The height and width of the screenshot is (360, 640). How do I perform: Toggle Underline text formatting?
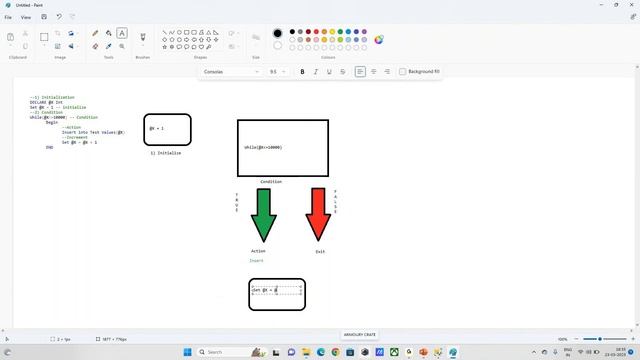pos(329,72)
